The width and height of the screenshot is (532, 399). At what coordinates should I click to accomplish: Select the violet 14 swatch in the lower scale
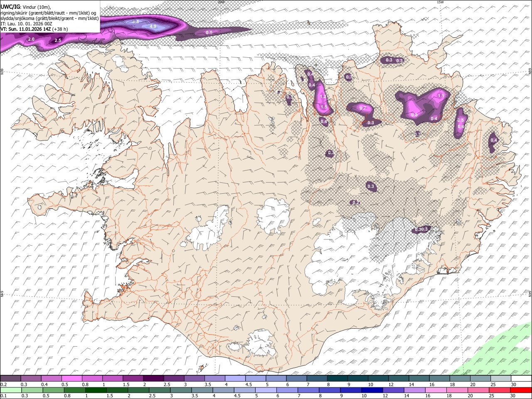click(414, 390)
